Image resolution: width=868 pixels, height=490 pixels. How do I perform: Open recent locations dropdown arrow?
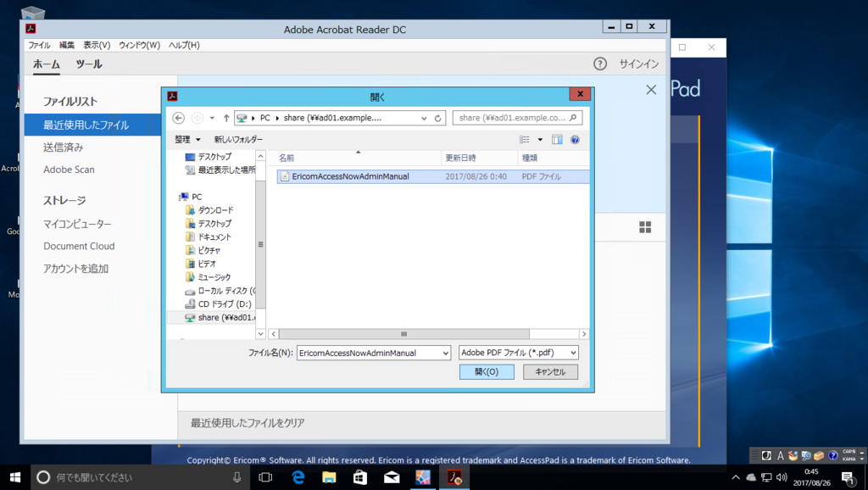click(212, 118)
